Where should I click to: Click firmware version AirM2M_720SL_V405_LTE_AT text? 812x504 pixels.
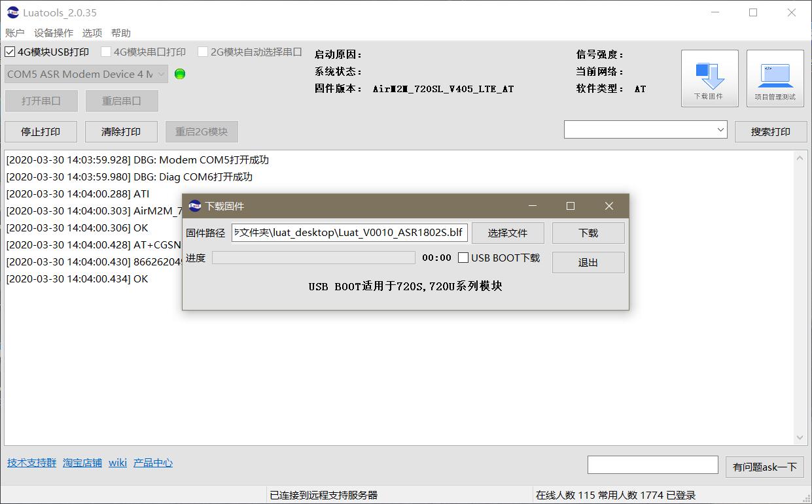443,89
